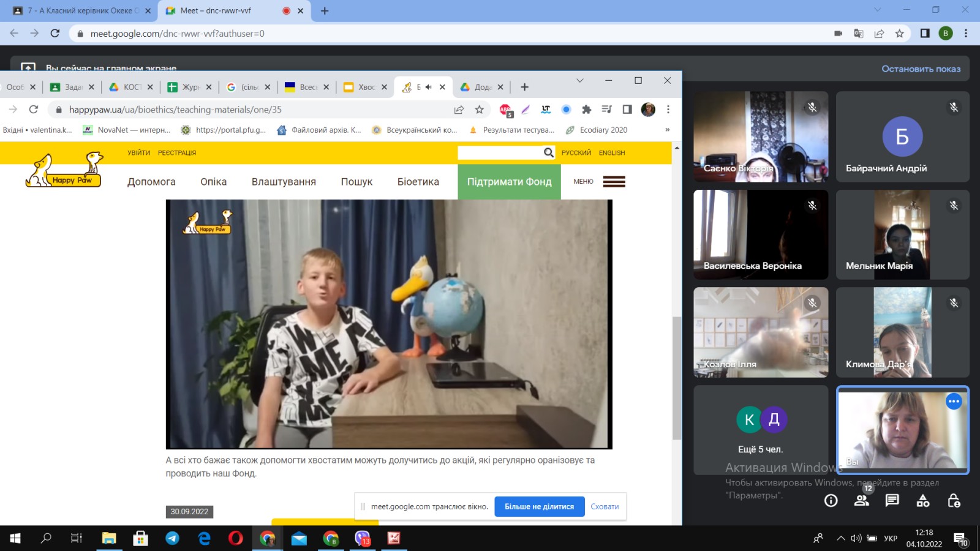Click the muted mic icon on Козлов Ілля tile
The image size is (980, 551).
[812, 302]
